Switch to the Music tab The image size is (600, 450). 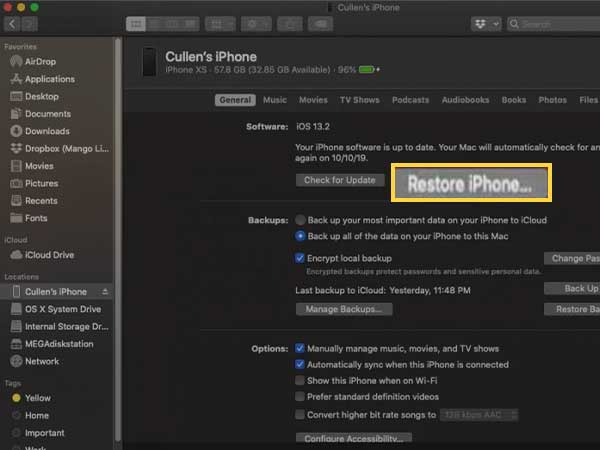[275, 100]
